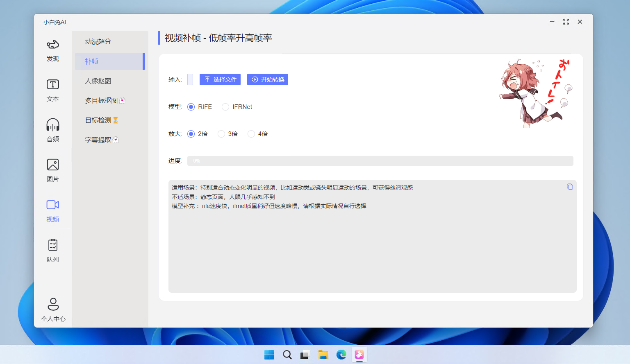Start conversion with 开始转换
This screenshot has height=364, width=630.
click(267, 79)
